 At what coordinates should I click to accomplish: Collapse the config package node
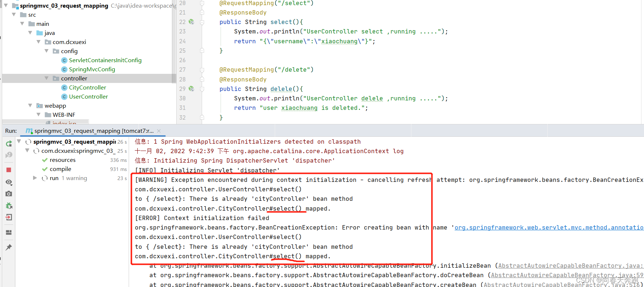pos(47,51)
